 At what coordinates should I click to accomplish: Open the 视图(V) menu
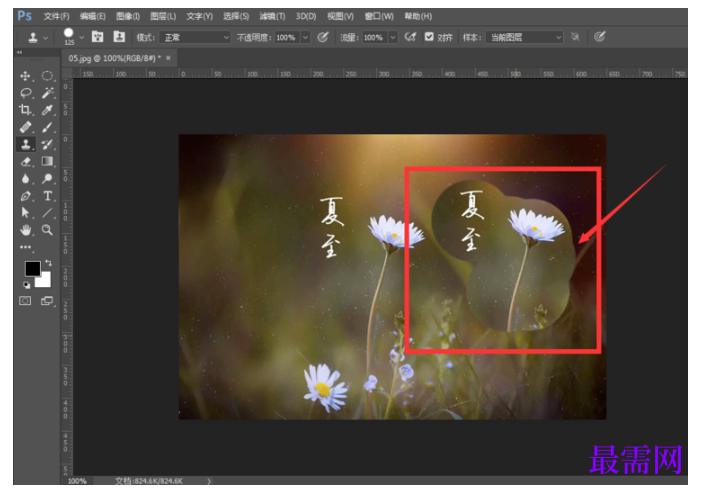(340, 17)
